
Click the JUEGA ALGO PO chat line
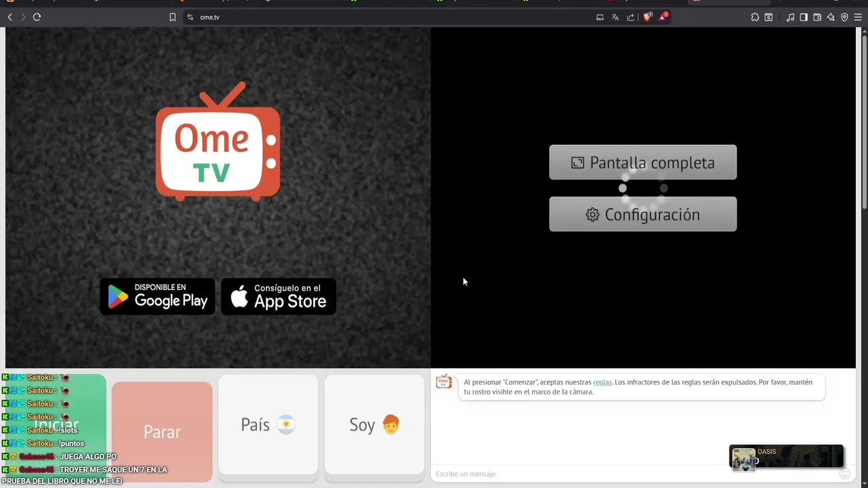[x=60, y=456]
